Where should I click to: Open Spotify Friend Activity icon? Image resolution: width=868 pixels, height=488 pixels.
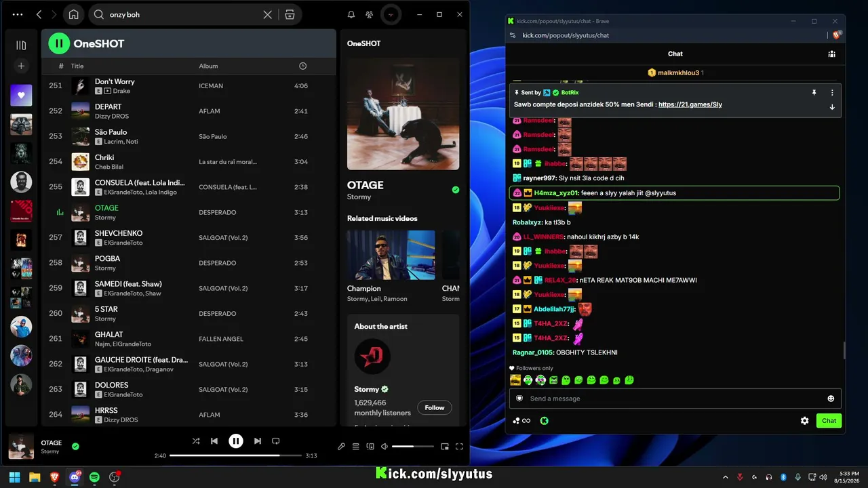pyautogui.click(x=369, y=14)
